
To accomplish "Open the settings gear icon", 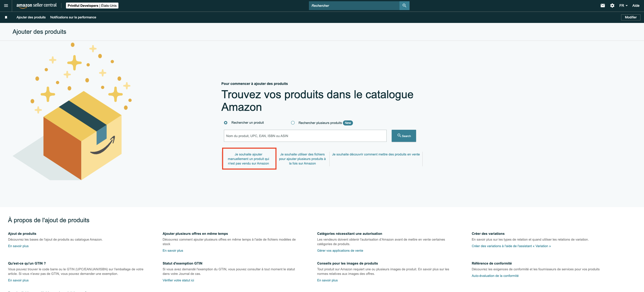I will coord(612,6).
